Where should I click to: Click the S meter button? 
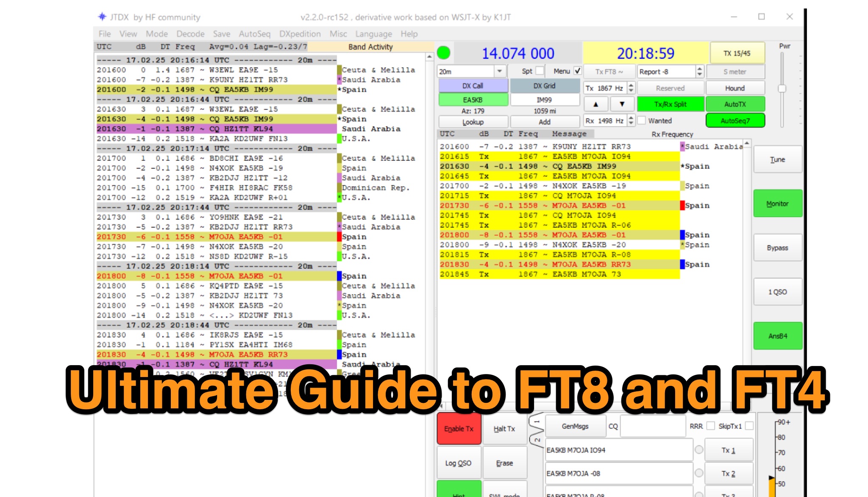pos(735,72)
